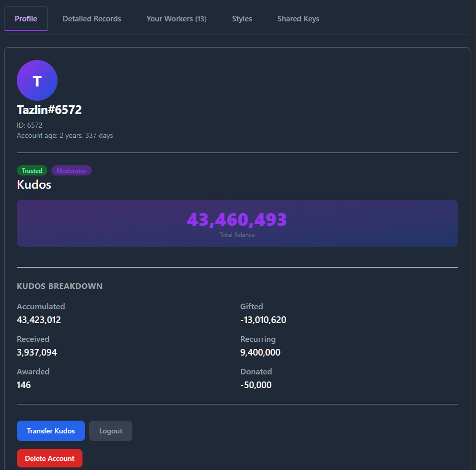Click the Accumulated value 43,423,012
The height and width of the screenshot is (470, 476).
click(39, 320)
